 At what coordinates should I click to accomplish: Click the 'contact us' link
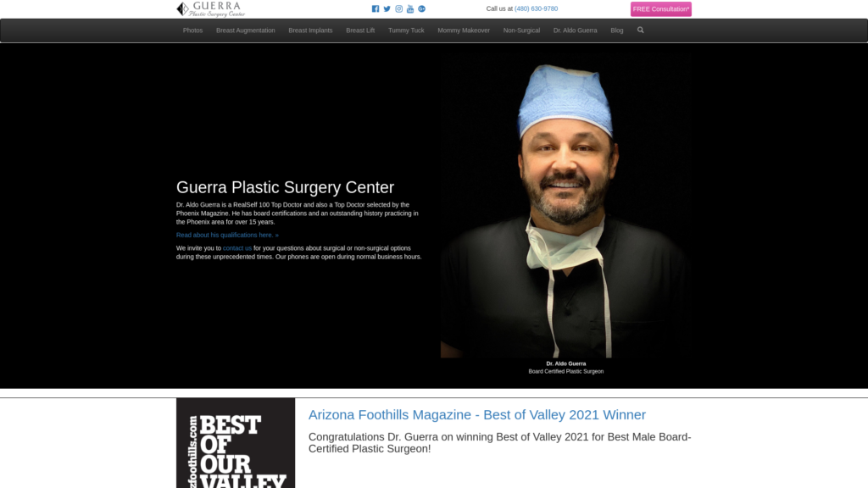click(x=237, y=248)
